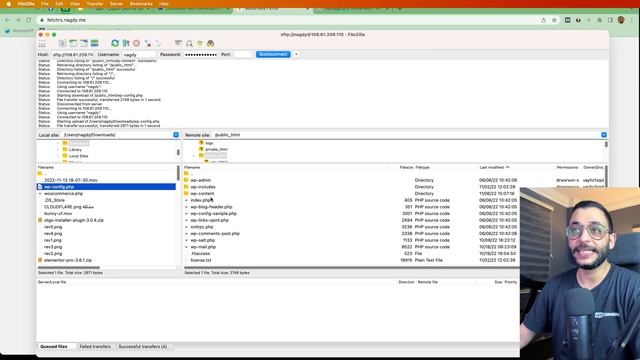Screen dimensions: 640x360
Task: Open the Edit menu
Action: tap(59, 4)
